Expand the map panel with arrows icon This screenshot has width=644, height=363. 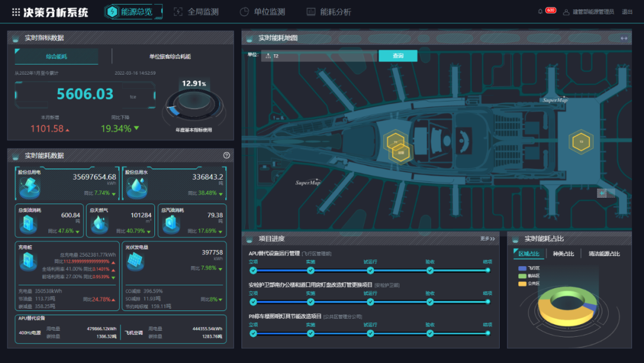(x=624, y=38)
